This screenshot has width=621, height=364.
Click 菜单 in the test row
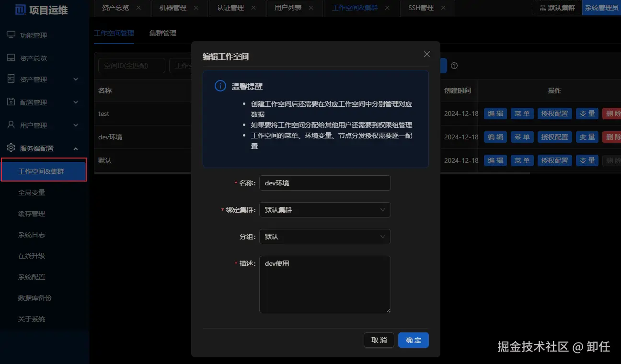coord(522,114)
